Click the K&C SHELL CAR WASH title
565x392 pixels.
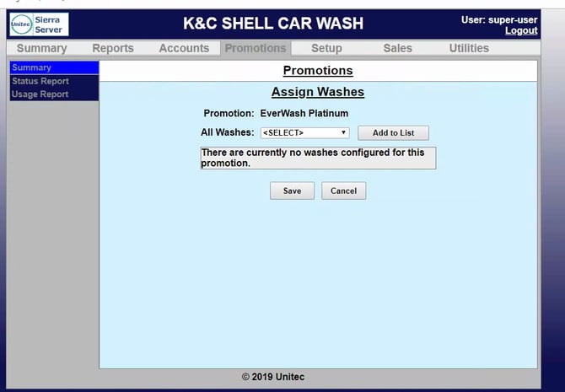click(273, 23)
